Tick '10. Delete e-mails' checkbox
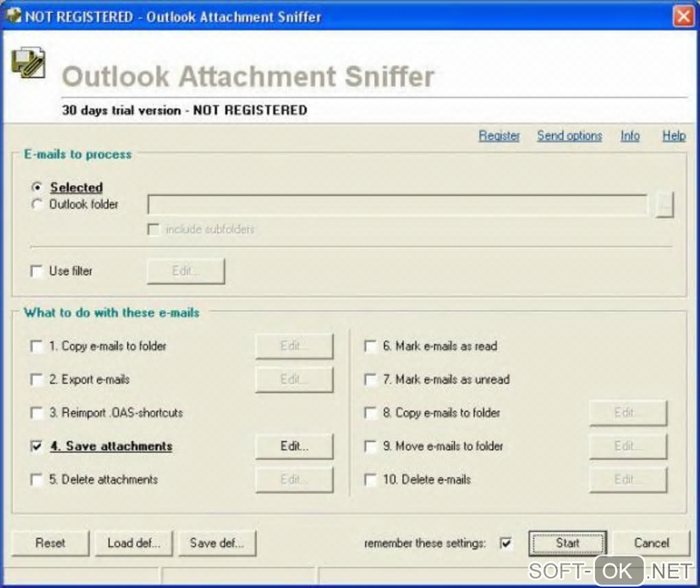The width and height of the screenshot is (700, 588). click(370, 480)
